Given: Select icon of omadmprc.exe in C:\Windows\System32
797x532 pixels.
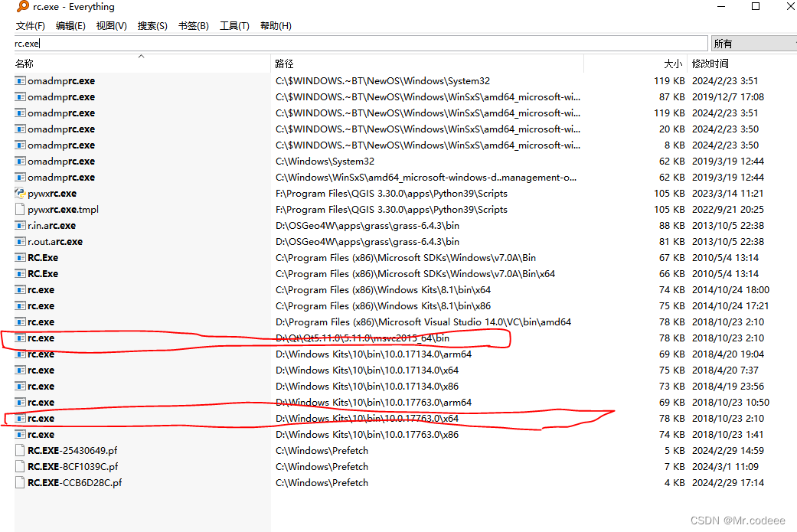Looking at the screenshot, I should pos(21,162).
